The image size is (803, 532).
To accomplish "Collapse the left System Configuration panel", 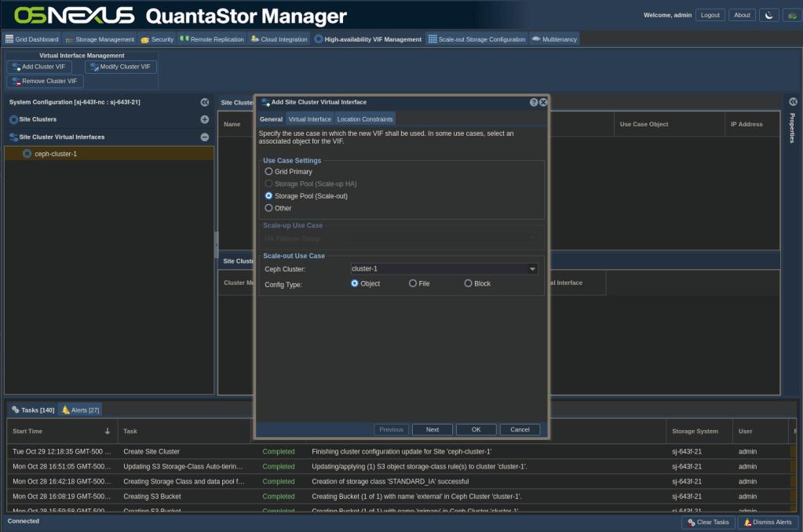I will click(x=204, y=102).
